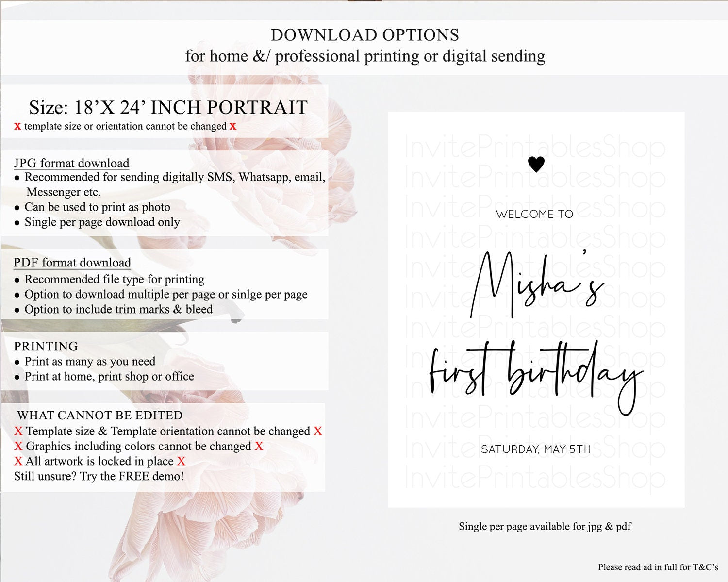Click the black heart icon on the sign
The height and width of the screenshot is (582, 728).
point(536,165)
